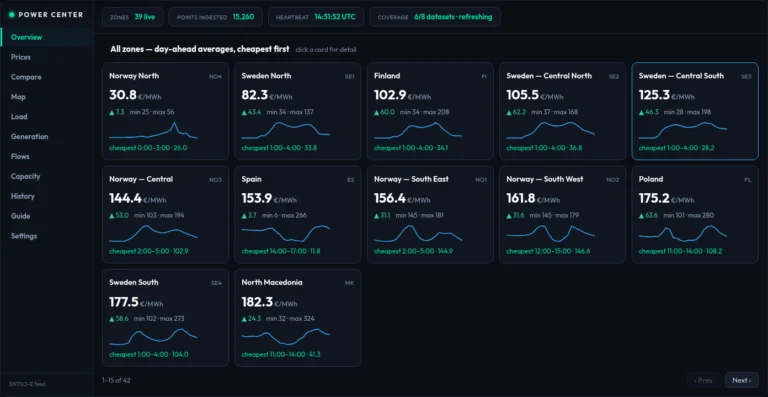Viewport: 768px width, 397px height.
Task: Click the PL zone code label
Action: coord(748,180)
